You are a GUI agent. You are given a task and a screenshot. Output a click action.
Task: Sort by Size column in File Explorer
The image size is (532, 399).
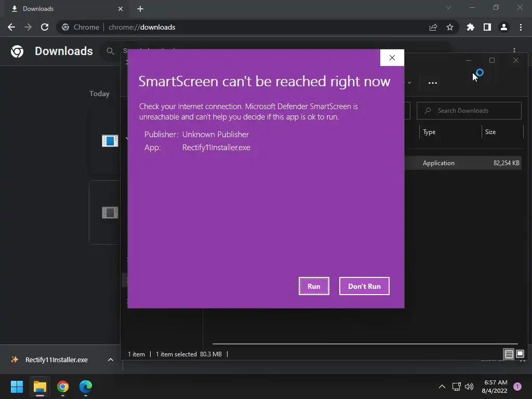(502, 132)
